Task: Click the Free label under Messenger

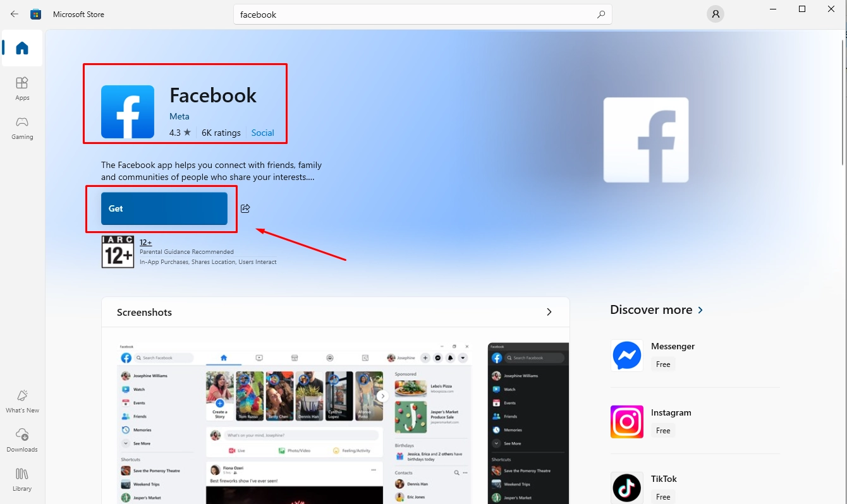Action: [x=663, y=364]
